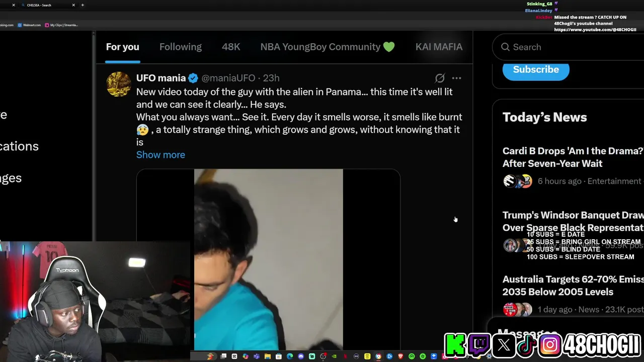The image size is (644, 362).
Task: Open File Explorer from the taskbar
Action: 268,356
